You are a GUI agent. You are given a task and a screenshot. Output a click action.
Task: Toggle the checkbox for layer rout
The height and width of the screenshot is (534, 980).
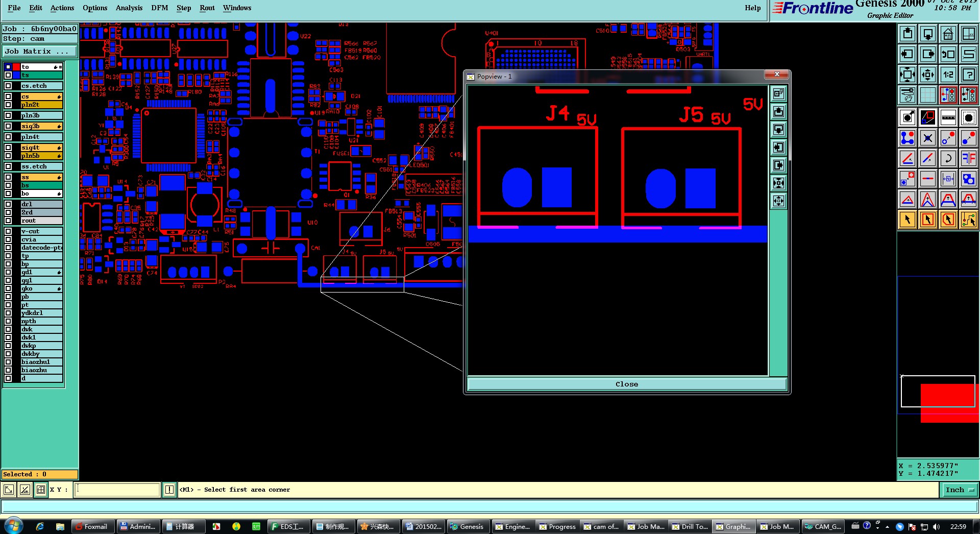click(x=8, y=221)
